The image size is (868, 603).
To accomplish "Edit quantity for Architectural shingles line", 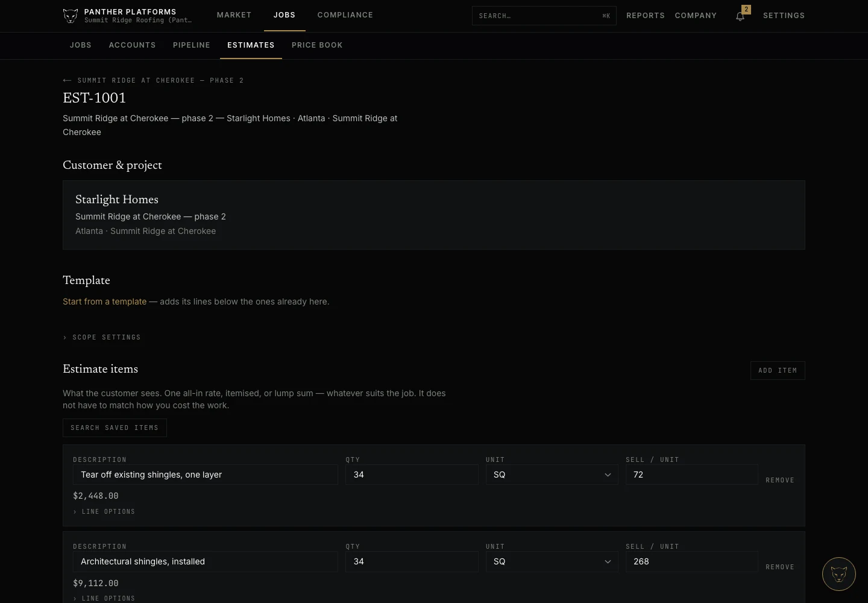I will click(x=412, y=561).
